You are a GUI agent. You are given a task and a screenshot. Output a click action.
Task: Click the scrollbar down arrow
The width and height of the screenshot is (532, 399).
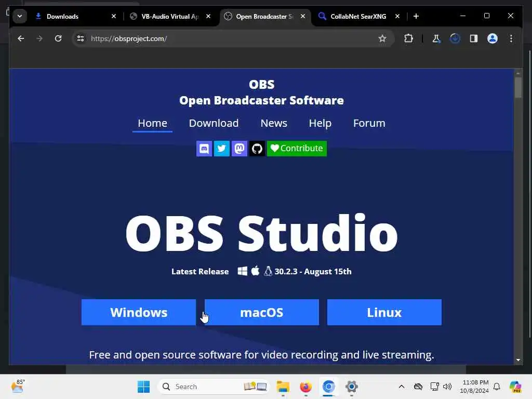coord(518,360)
